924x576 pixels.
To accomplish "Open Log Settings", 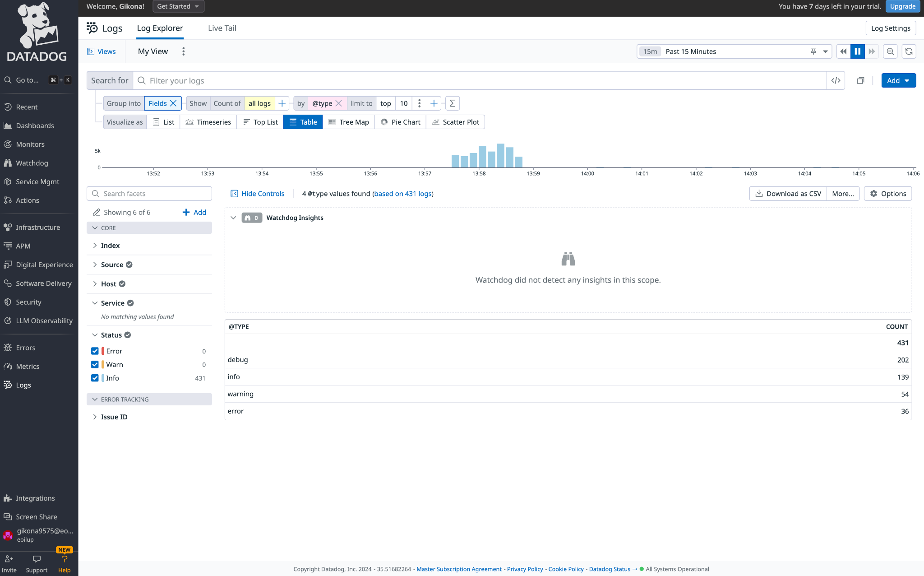I will tap(891, 28).
